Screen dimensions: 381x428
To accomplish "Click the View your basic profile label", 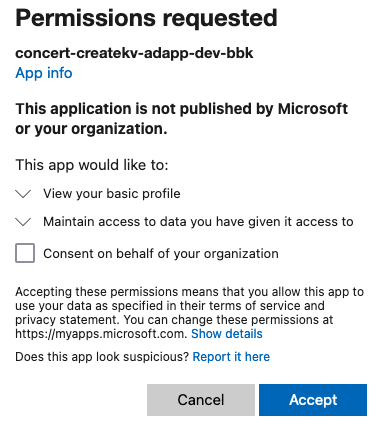I will 112,194.
